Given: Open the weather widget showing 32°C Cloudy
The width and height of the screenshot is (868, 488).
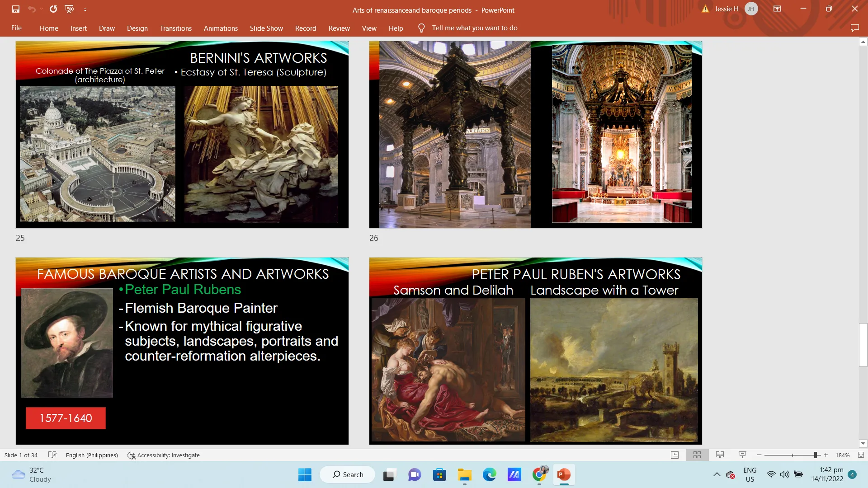Looking at the screenshot, I should [x=32, y=475].
